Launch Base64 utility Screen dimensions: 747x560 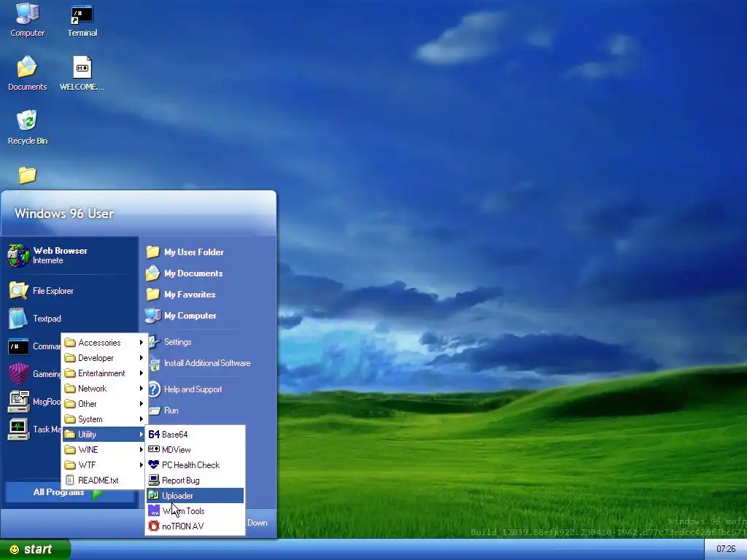click(195, 435)
